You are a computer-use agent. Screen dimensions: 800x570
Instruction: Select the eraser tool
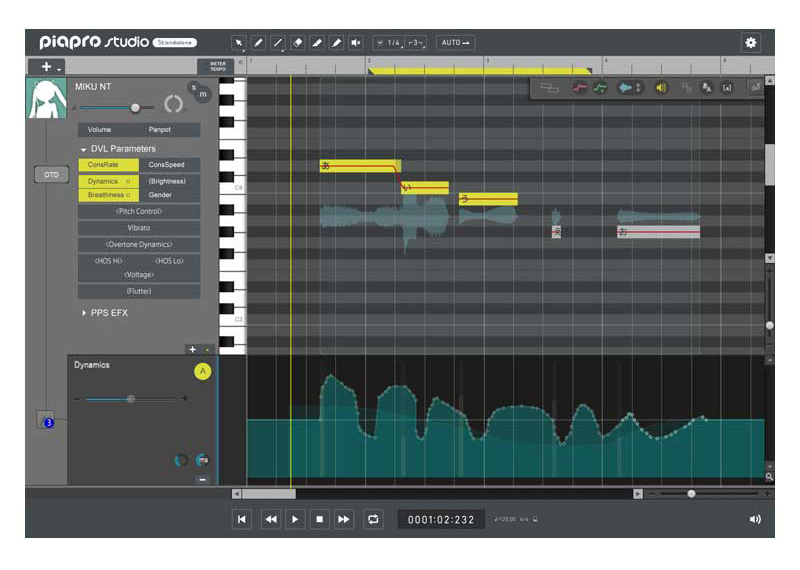297,43
